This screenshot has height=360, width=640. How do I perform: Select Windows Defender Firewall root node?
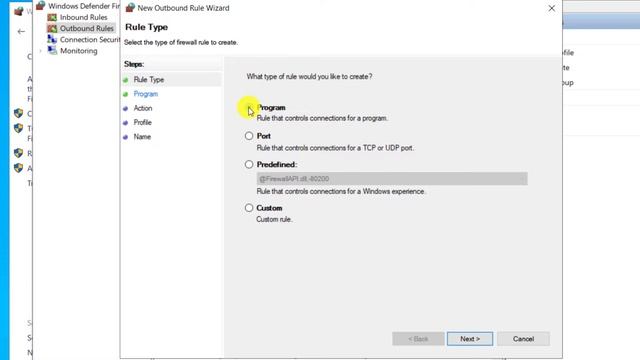click(84, 6)
